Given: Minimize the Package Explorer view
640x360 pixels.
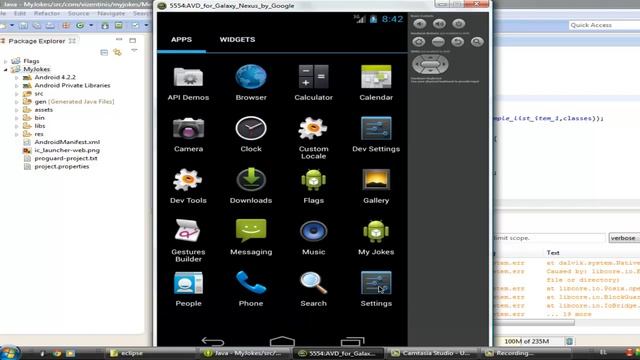Looking at the screenshot, I should [x=119, y=40].
